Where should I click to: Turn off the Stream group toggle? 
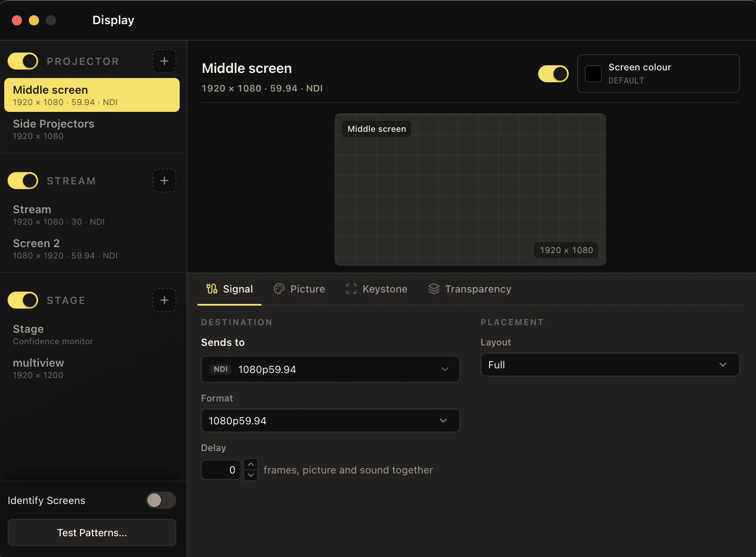23,181
